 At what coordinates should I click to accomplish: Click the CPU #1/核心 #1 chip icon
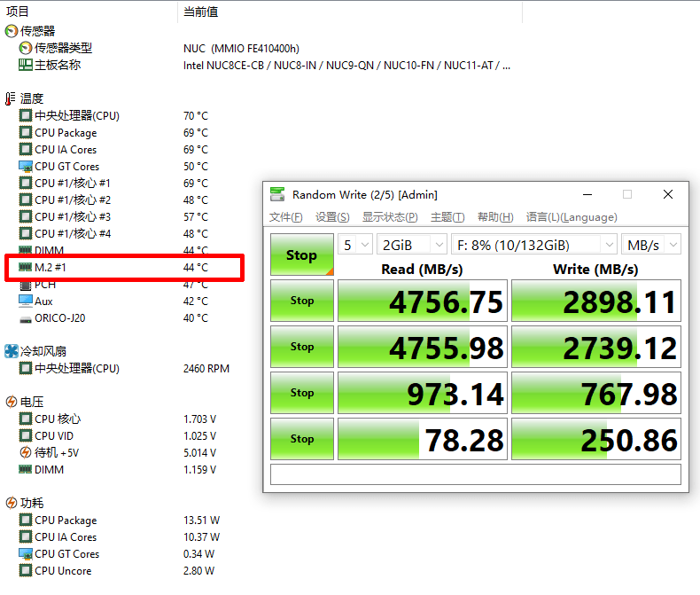pos(26,184)
